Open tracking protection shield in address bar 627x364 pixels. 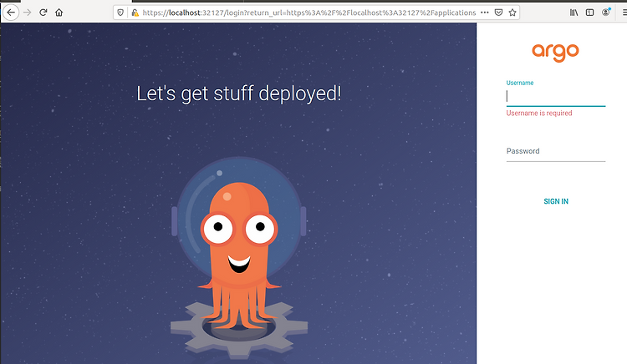click(120, 13)
